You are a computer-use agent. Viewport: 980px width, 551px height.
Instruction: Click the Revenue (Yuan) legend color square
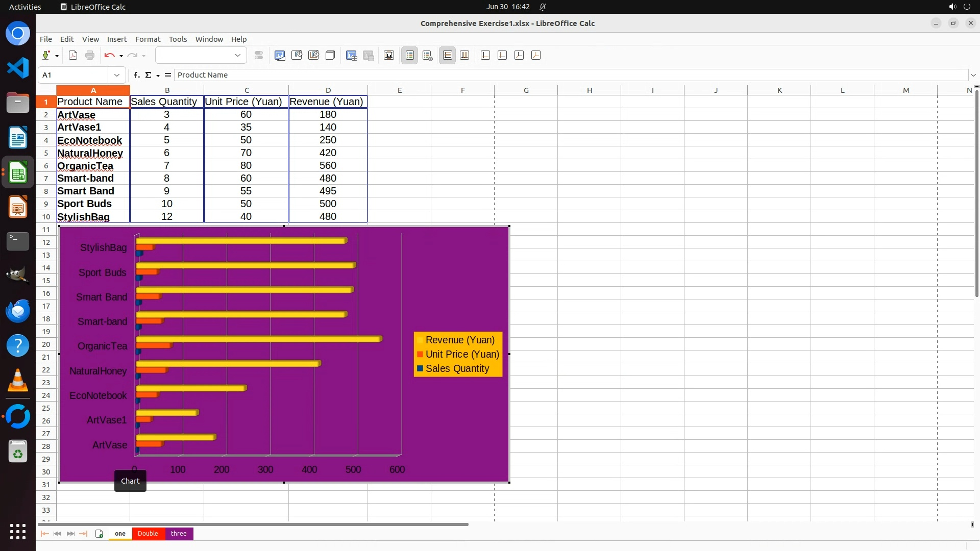[420, 340]
